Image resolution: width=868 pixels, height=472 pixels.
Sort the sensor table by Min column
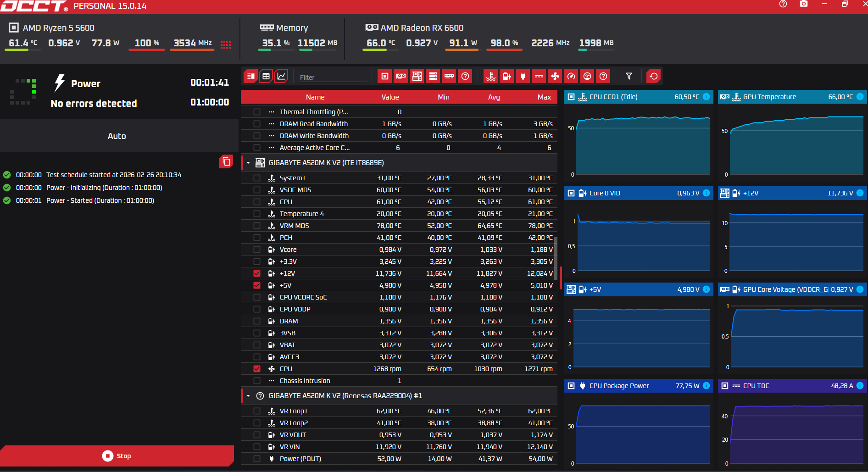[444, 97]
